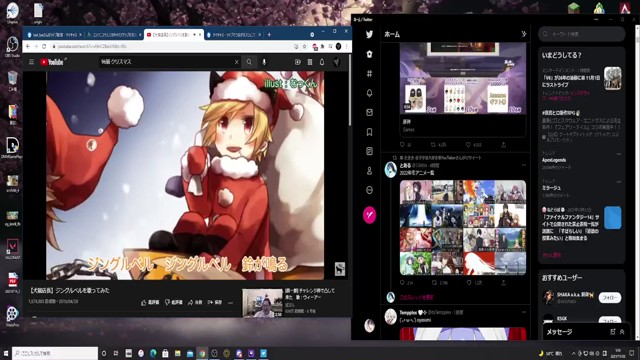Open Twitter more circle icon
Viewport: 640px width, 360px height.
[x=369, y=190]
